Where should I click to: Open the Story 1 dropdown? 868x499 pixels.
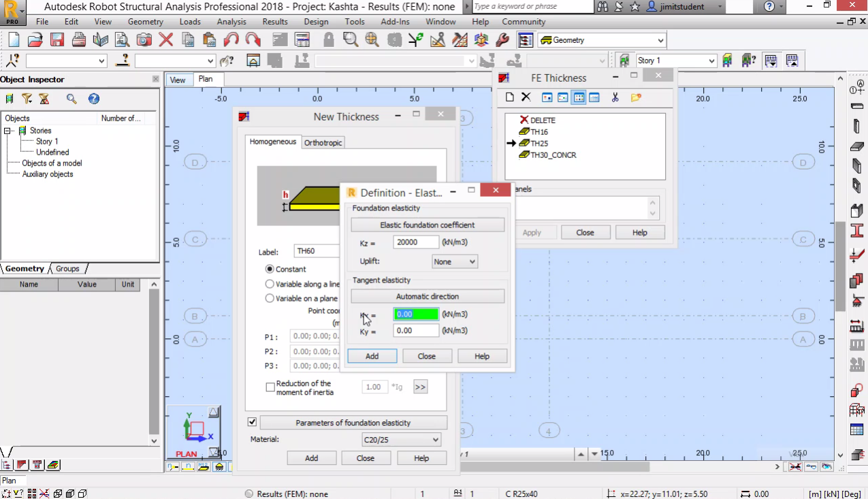coord(676,61)
